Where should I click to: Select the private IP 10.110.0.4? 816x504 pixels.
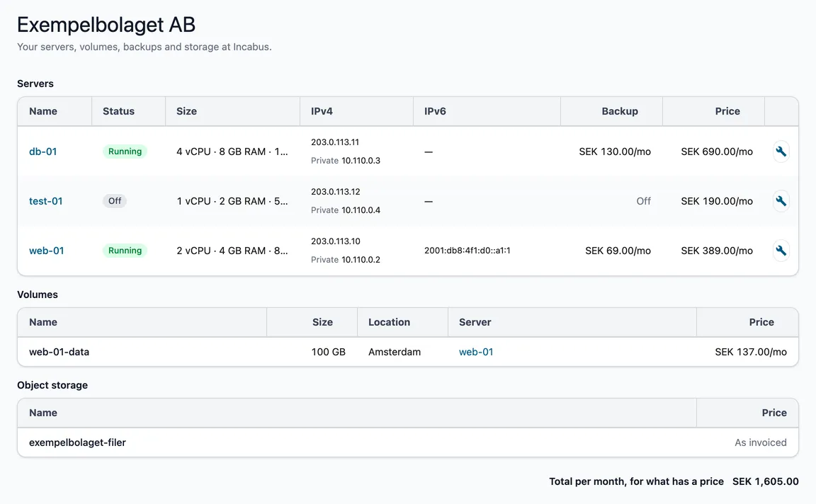pyautogui.click(x=361, y=210)
